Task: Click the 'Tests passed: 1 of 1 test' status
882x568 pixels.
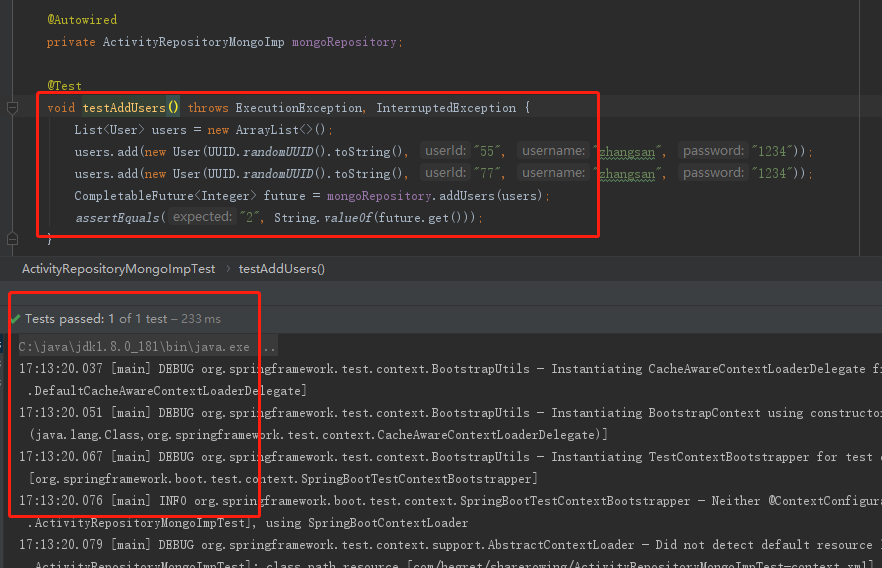Action: coord(96,319)
